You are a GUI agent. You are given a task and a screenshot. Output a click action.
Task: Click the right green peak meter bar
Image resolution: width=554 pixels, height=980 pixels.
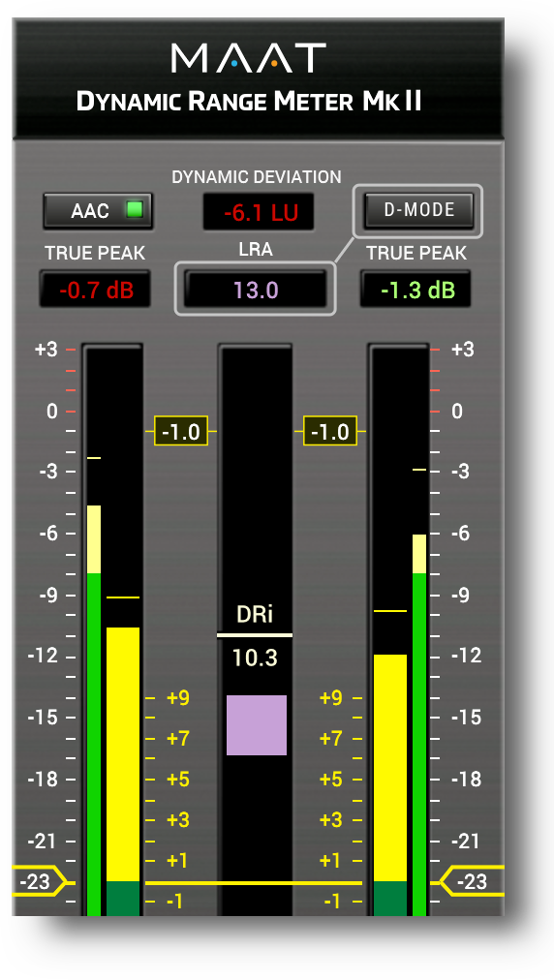(x=419, y=744)
